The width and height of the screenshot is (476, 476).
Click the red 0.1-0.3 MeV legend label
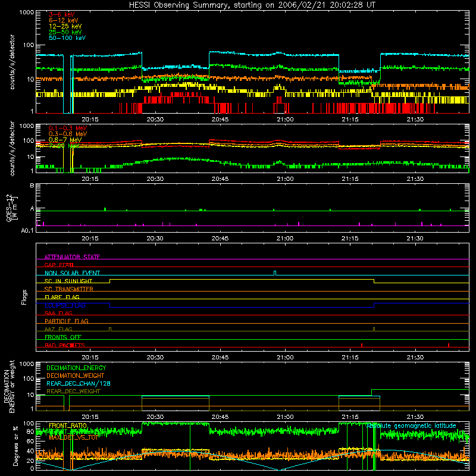tap(68, 128)
